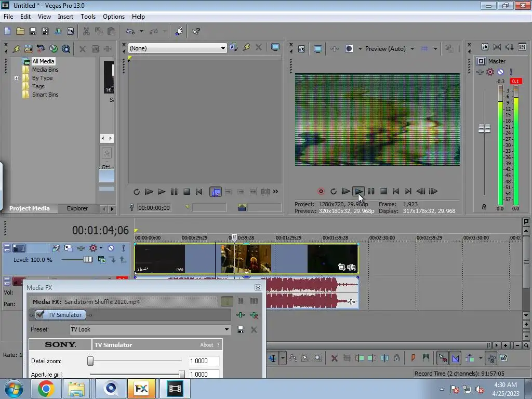The image size is (532, 399).
Task: Toggle the TV Simulator effect checkbox
Action: [x=41, y=314]
